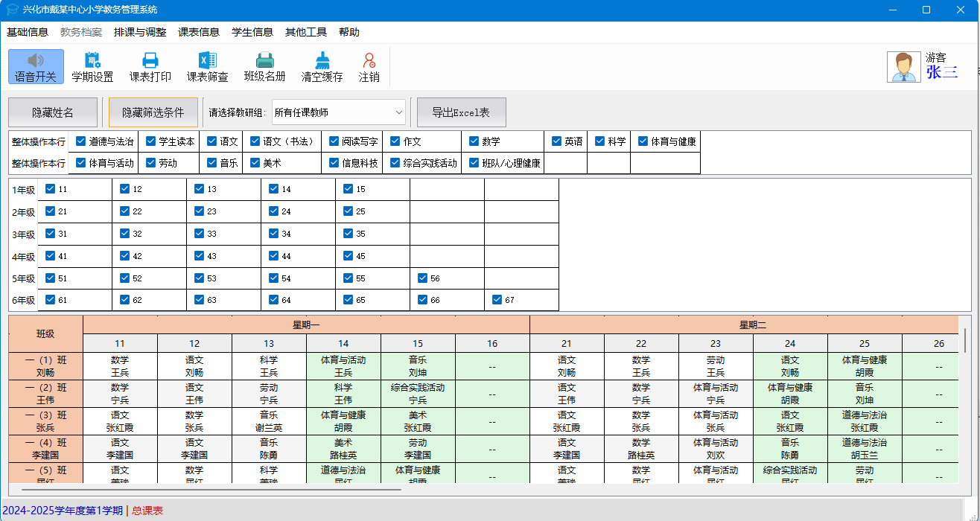Toggle class 67 checkbox in 6年级 row

(x=497, y=300)
